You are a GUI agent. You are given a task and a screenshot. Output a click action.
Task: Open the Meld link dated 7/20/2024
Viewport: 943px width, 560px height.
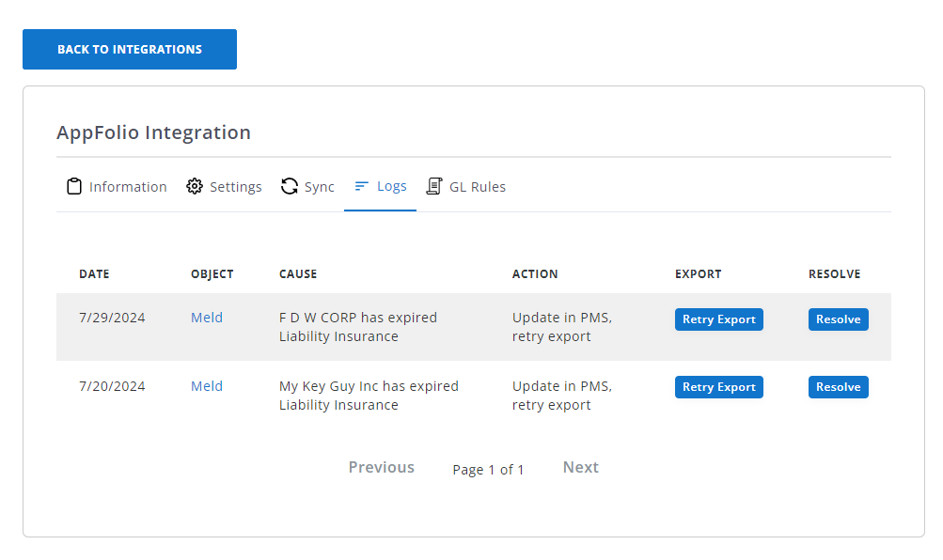[207, 386]
